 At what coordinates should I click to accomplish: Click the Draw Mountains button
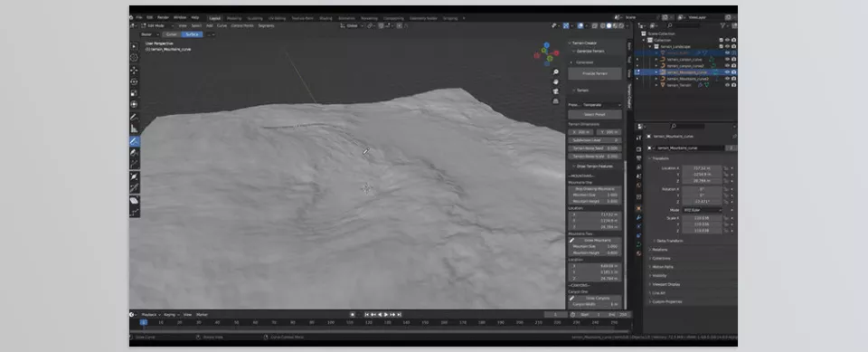point(595,240)
